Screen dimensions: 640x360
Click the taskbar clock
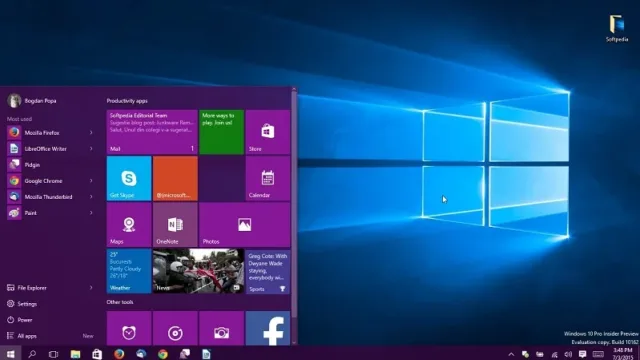coord(623,354)
